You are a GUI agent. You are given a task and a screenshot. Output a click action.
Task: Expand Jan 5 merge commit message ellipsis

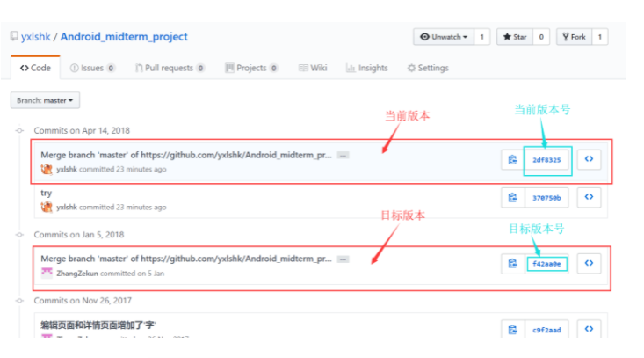pyautogui.click(x=343, y=259)
